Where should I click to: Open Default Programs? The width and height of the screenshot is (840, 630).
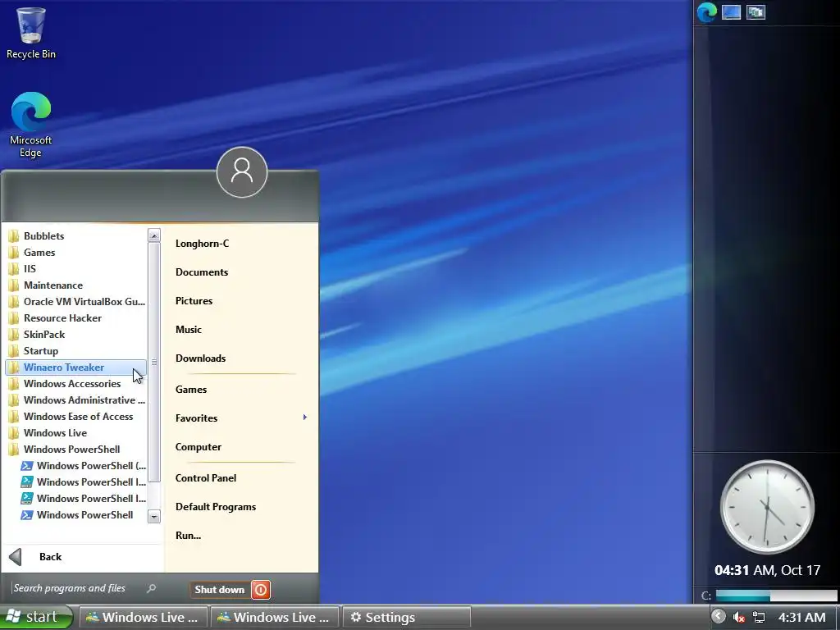point(216,507)
